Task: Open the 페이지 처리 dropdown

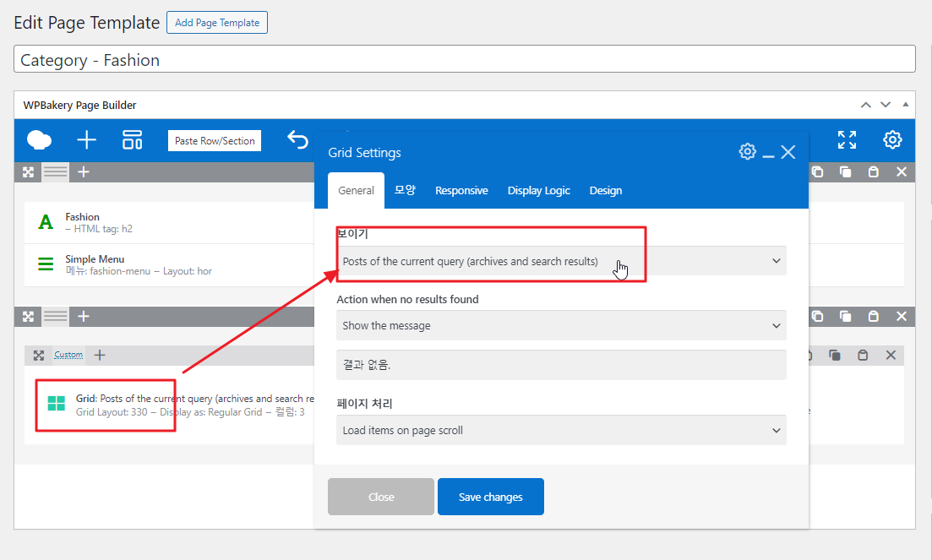Action: 561,430
